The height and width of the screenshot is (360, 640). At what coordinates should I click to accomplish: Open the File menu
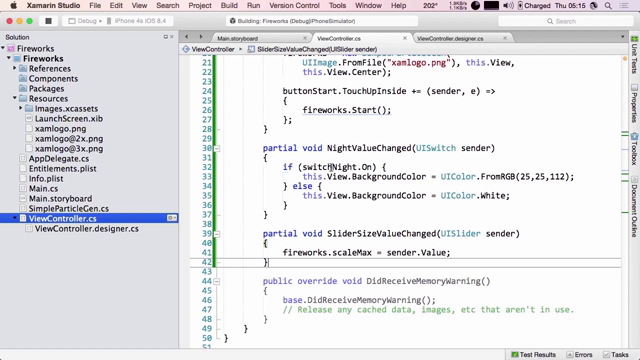pos(95,5)
